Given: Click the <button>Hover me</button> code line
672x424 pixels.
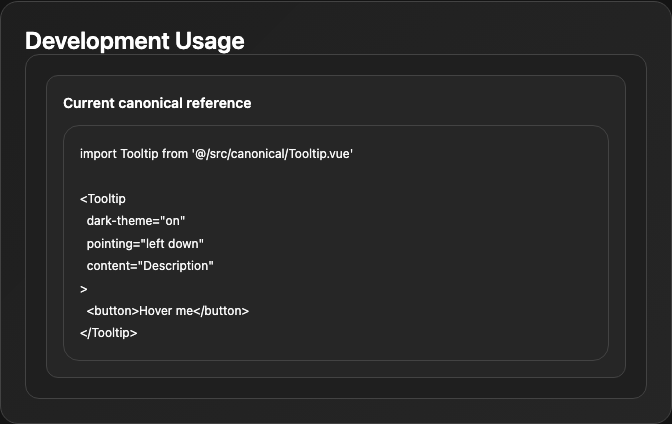Looking at the screenshot, I should [x=168, y=311].
